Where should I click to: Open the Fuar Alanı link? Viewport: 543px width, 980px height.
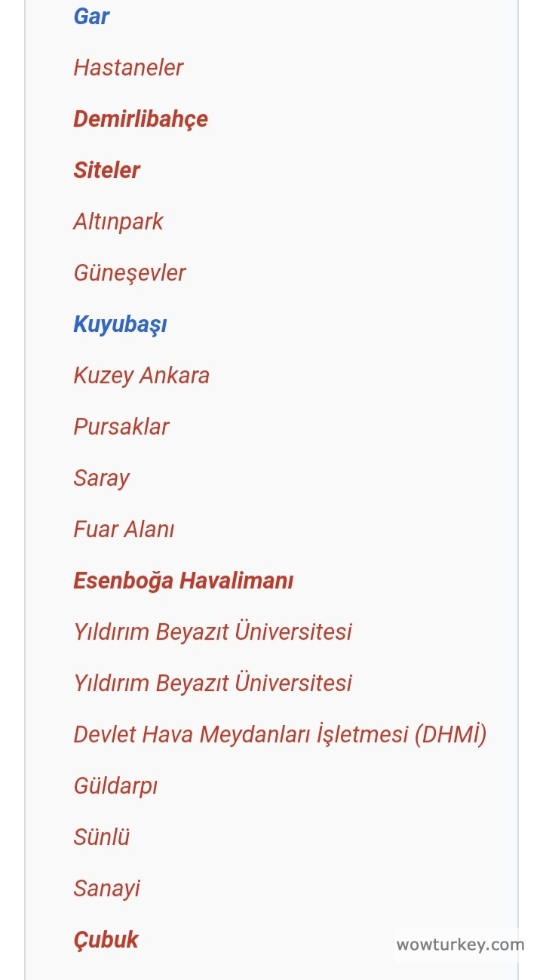tap(124, 530)
